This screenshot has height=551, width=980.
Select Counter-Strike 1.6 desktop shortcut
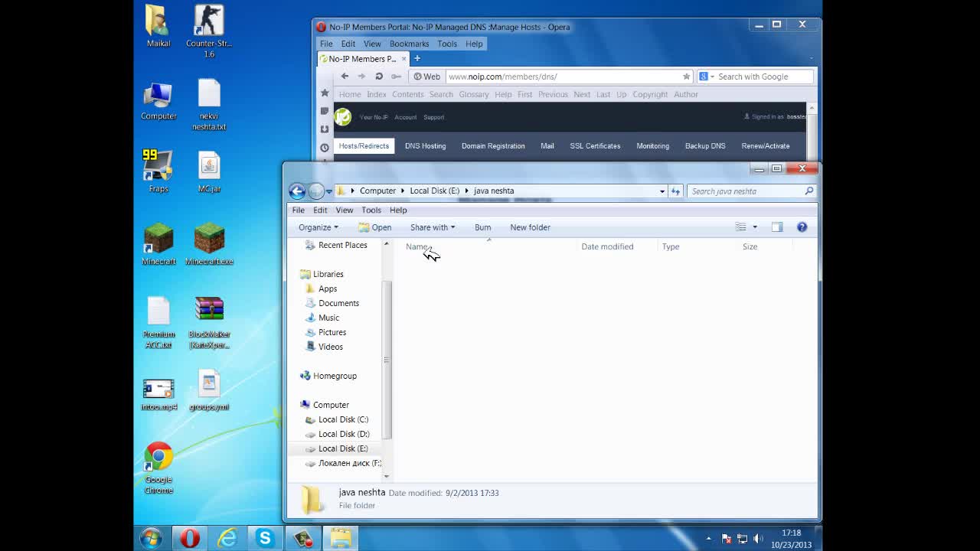pos(209,31)
